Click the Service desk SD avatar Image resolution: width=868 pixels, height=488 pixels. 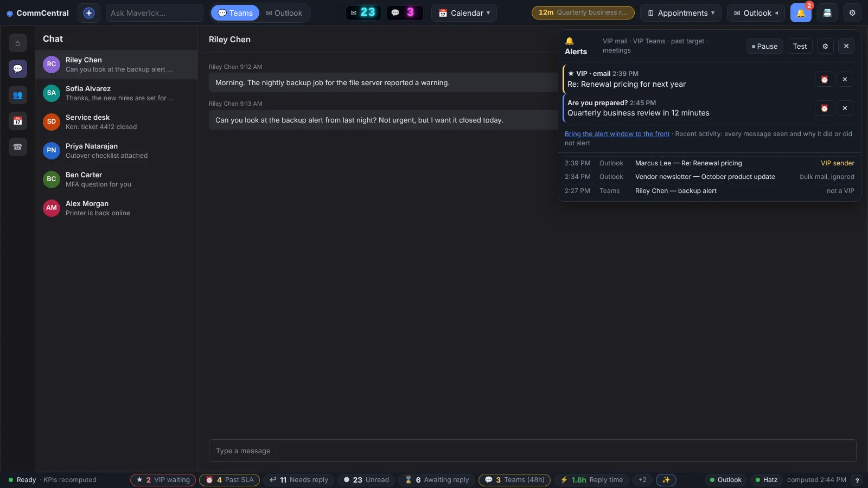point(52,121)
